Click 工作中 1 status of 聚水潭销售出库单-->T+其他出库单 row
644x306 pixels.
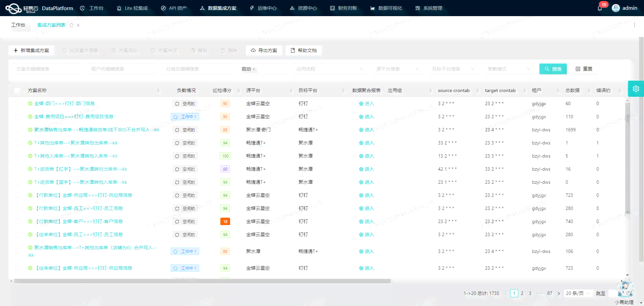(x=185, y=251)
